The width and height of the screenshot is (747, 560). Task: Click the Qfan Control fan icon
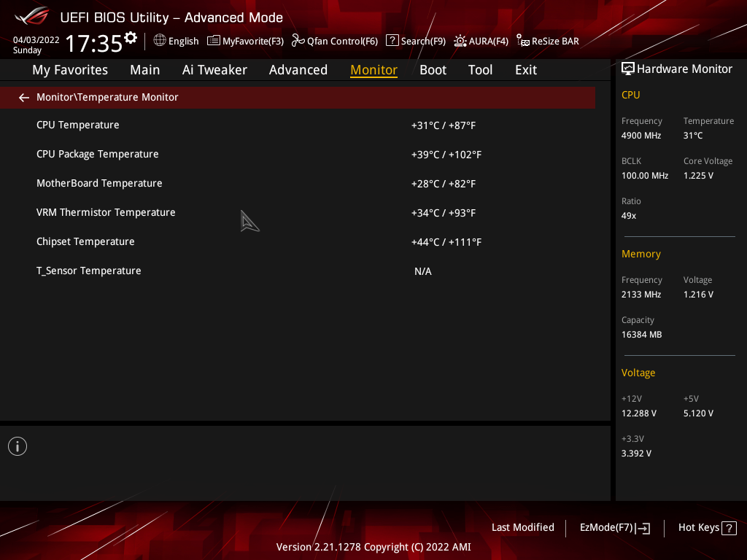pos(298,41)
